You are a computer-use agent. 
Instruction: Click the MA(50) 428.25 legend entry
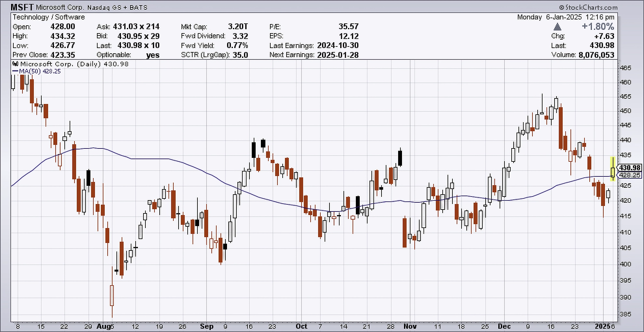coord(37,71)
